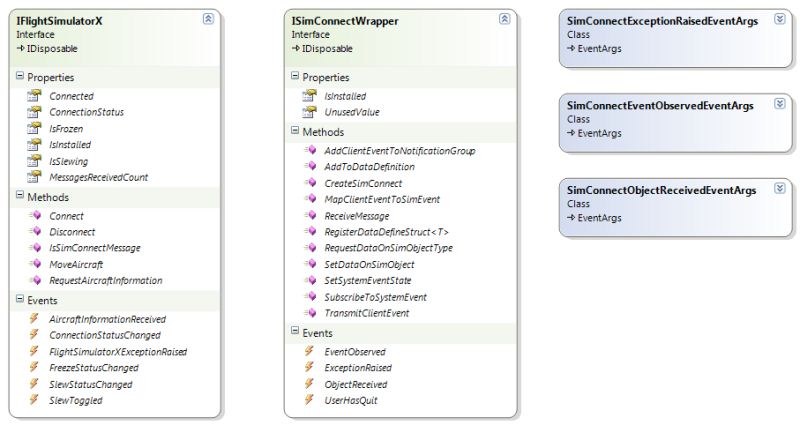Collapse Properties section in ISimConnectWrapper
Screen dimensions: 800x425
pos(295,76)
